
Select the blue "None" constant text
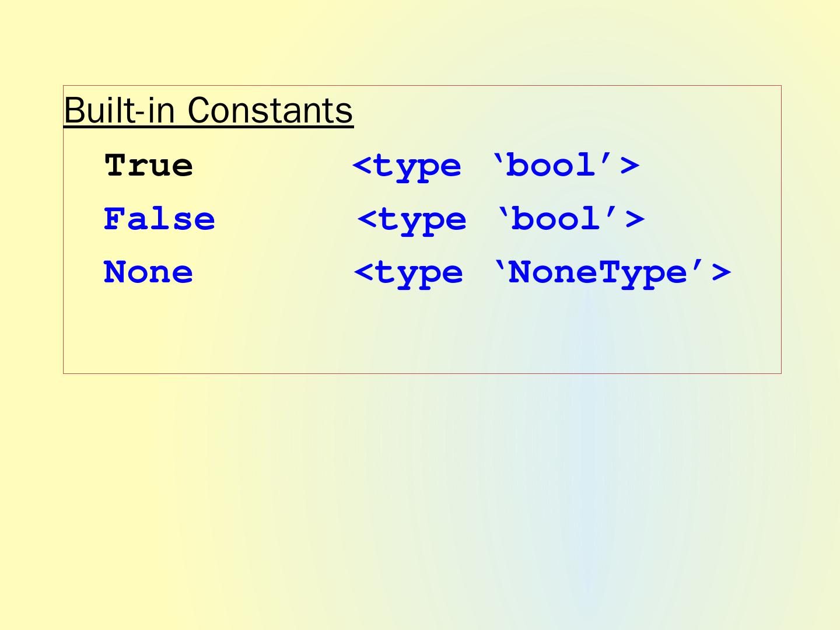[x=148, y=272]
